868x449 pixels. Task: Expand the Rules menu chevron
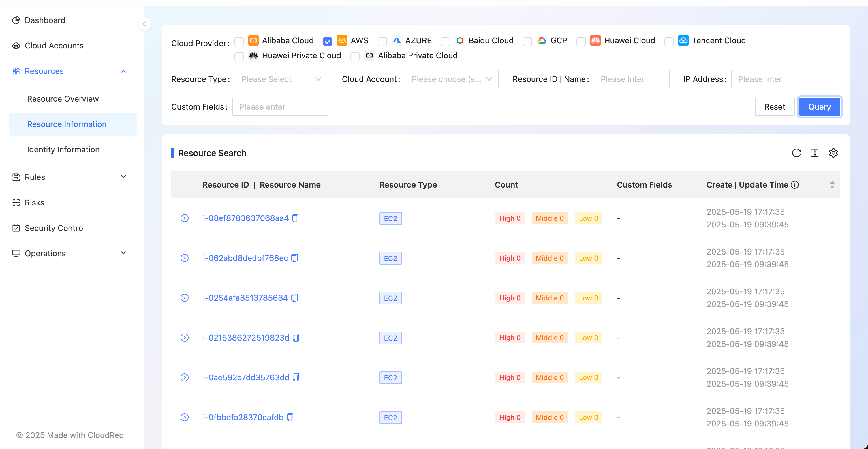click(x=123, y=177)
